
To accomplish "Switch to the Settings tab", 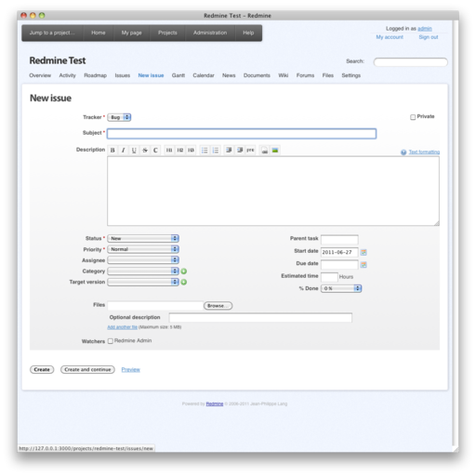I will click(x=351, y=75).
